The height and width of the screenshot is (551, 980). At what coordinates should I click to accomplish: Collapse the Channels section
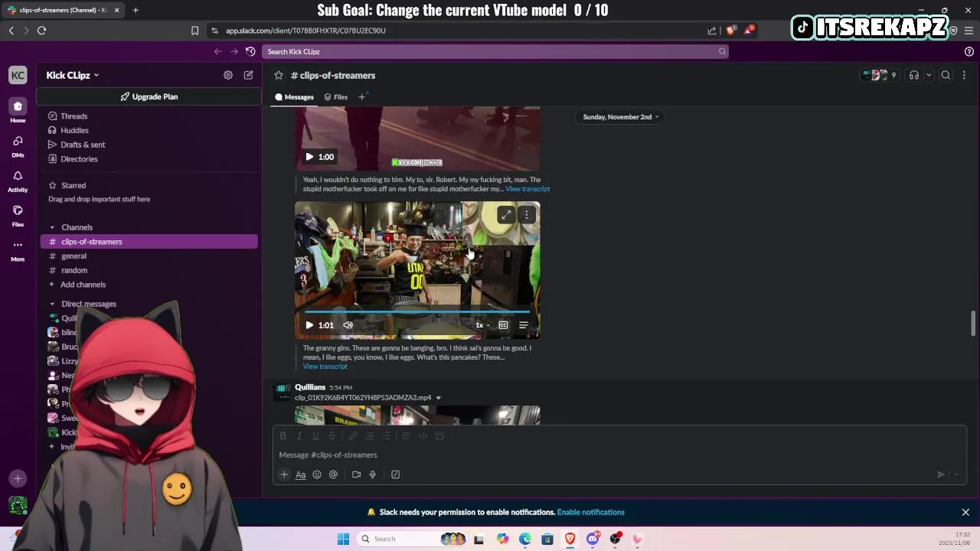pos(52,227)
